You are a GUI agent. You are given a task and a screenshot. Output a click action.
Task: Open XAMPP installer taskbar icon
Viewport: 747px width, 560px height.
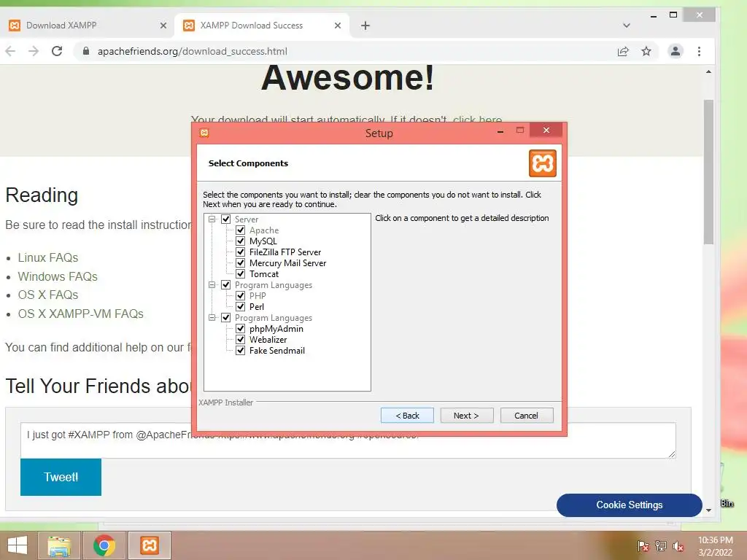point(150,545)
